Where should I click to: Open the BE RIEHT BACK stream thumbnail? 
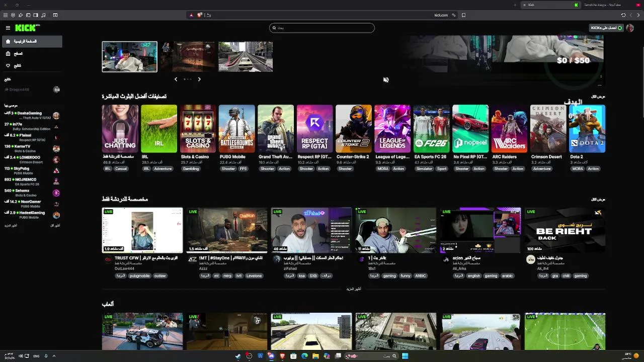(565, 230)
